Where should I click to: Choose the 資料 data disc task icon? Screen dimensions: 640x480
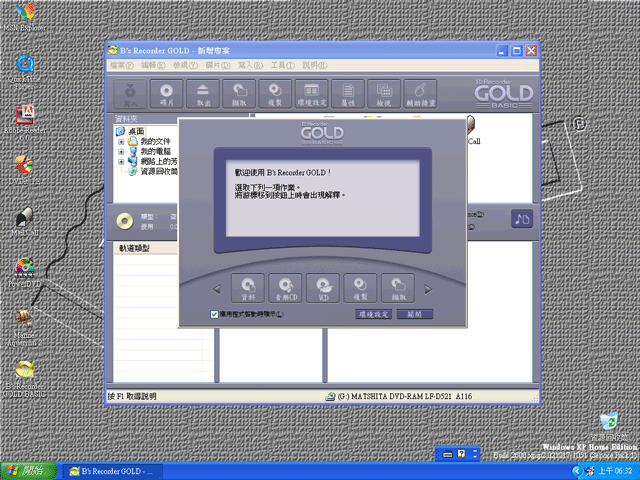248,288
